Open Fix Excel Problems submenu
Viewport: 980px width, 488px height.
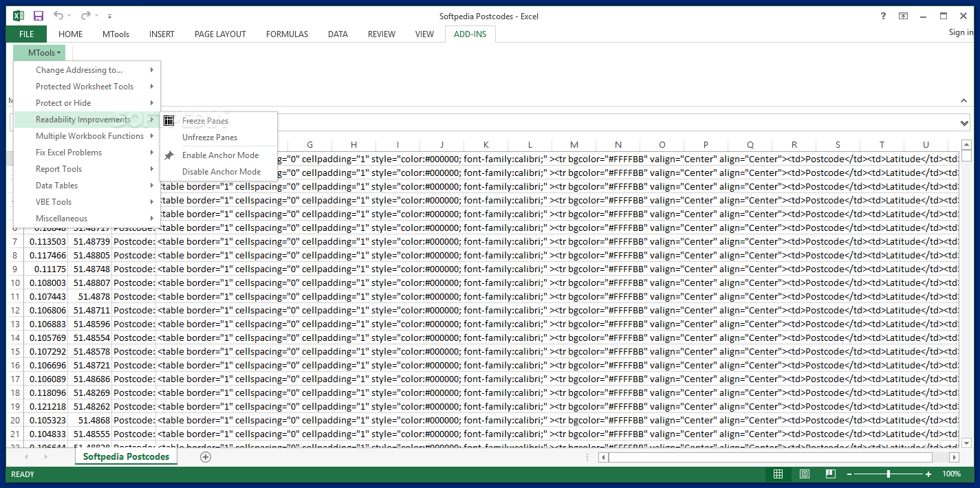tap(87, 153)
